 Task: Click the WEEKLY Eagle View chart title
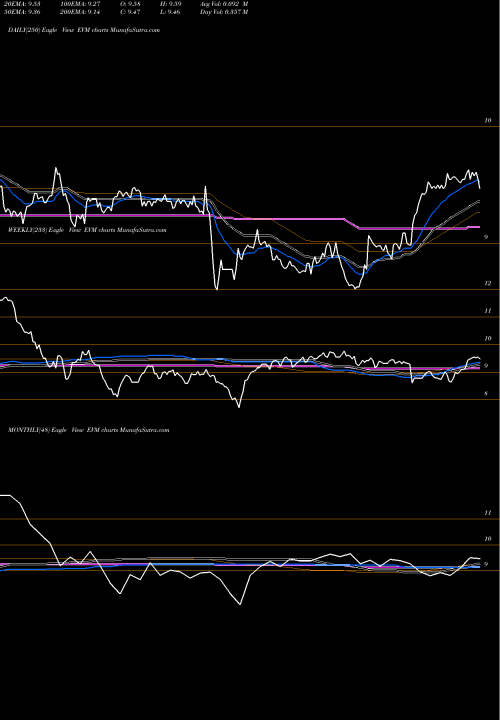[x=87, y=230]
